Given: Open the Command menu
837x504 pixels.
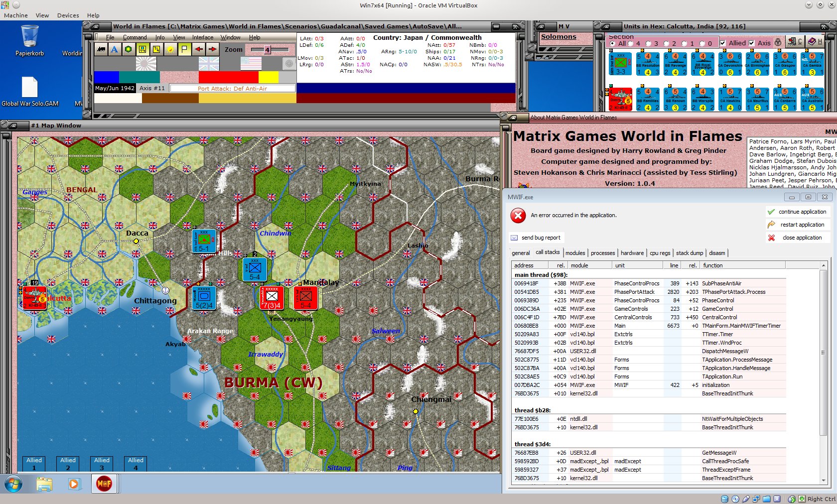Looking at the screenshot, I should coord(135,37).
